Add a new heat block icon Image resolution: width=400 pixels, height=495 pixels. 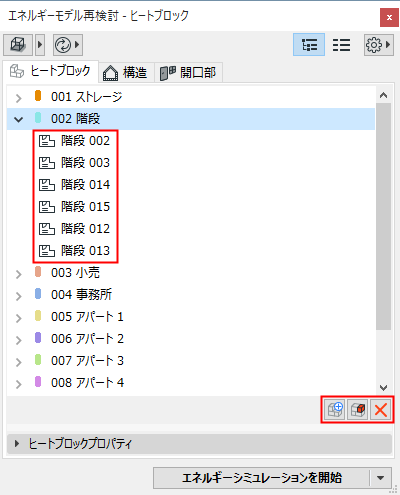point(335,410)
